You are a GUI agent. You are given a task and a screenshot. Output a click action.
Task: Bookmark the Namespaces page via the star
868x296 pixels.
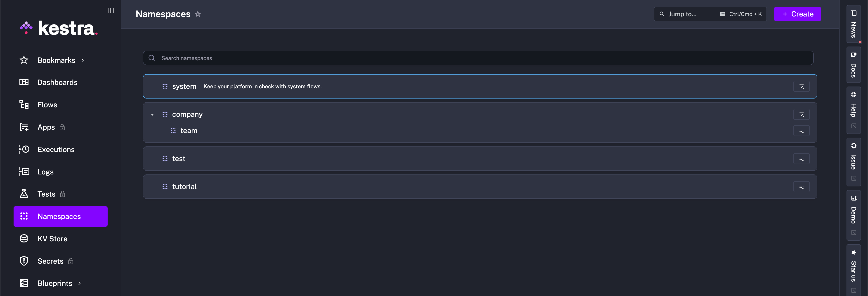pos(198,14)
